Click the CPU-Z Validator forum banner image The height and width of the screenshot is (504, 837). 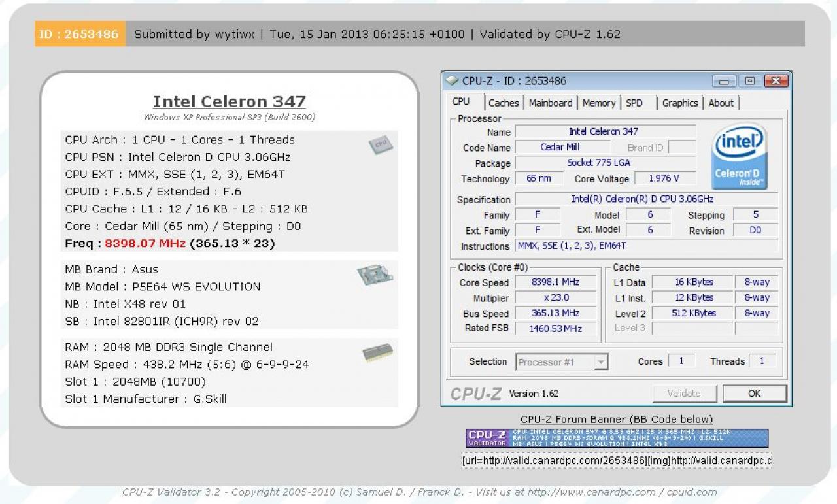pos(617,438)
